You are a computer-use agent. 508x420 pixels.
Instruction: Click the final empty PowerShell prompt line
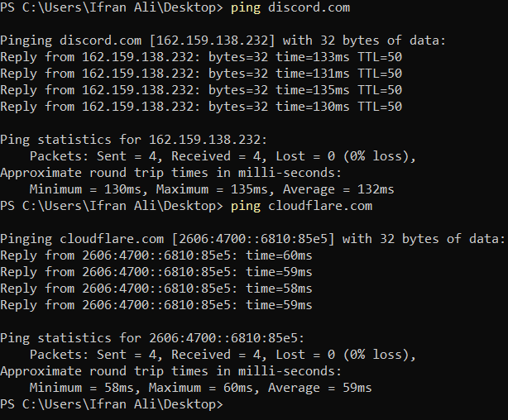coord(112,405)
